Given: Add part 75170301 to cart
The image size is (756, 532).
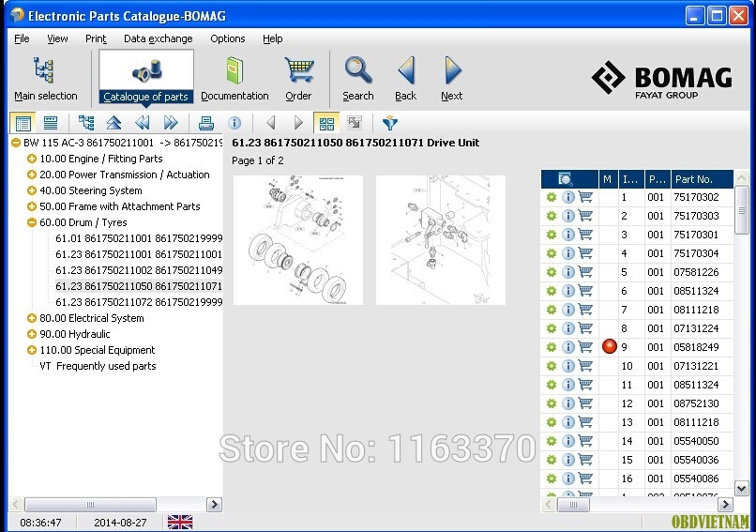Looking at the screenshot, I should click(x=585, y=235).
